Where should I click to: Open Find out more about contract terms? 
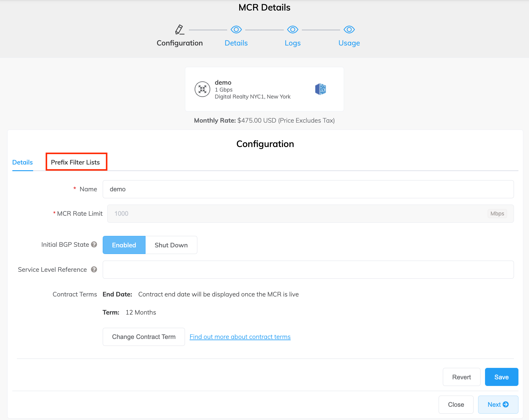[240, 337]
